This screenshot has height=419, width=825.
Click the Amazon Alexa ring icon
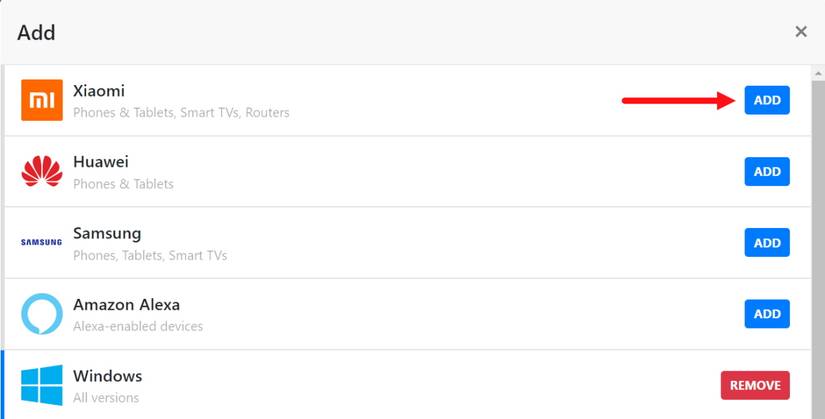click(42, 314)
